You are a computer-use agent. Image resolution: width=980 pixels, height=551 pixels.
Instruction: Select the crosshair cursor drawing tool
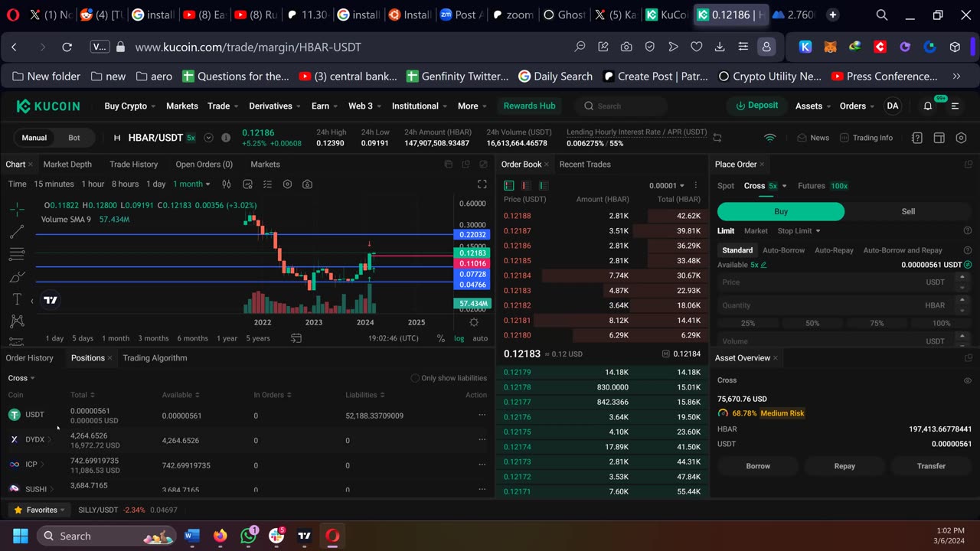click(17, 209)
